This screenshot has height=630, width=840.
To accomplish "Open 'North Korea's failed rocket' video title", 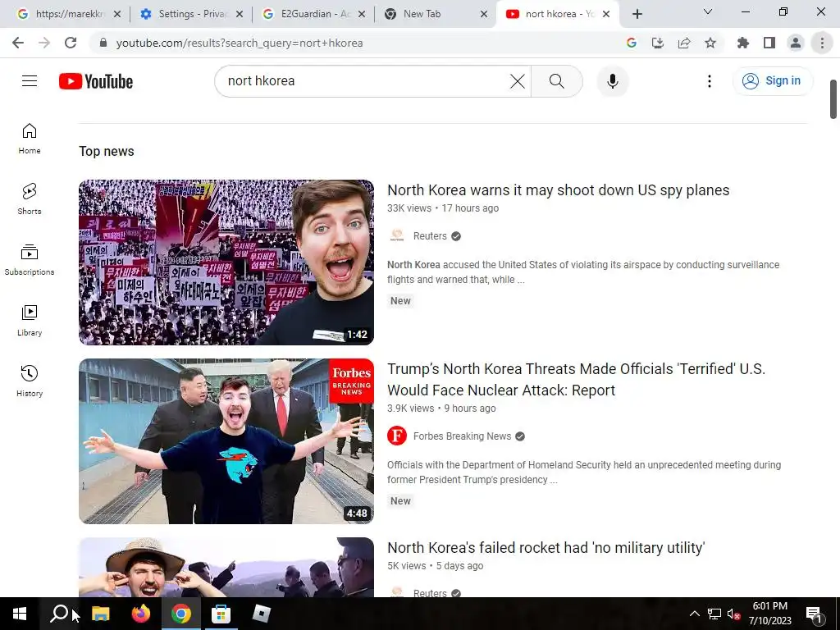I will pyautogui.click(x=546, y=547).
